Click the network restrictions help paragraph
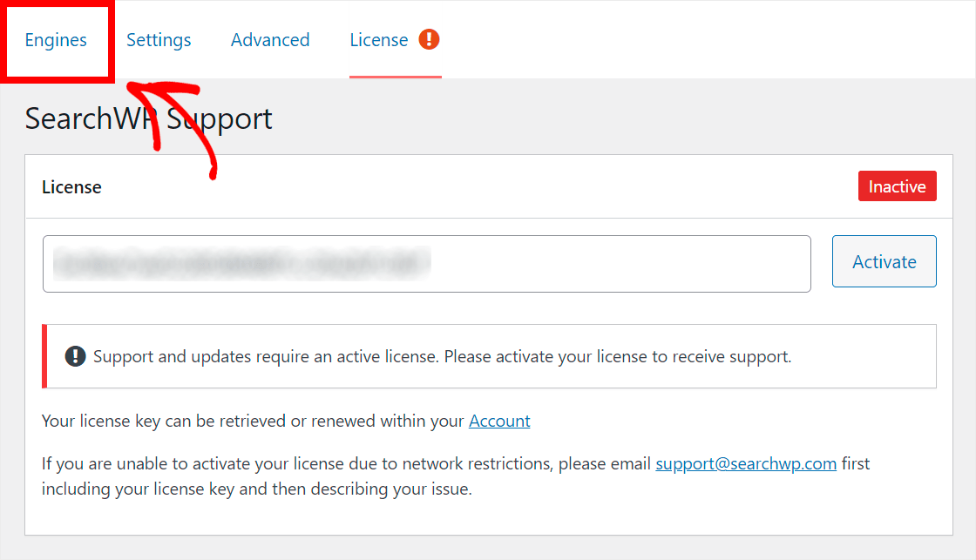The width and height of the screenshot is (976, 560). point(456,476)
